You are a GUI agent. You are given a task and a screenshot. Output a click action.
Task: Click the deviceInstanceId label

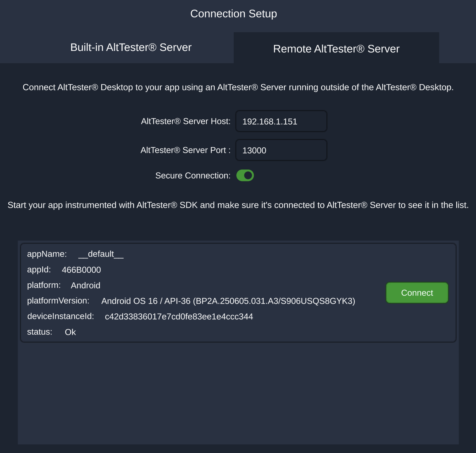(x=60, y=316)
